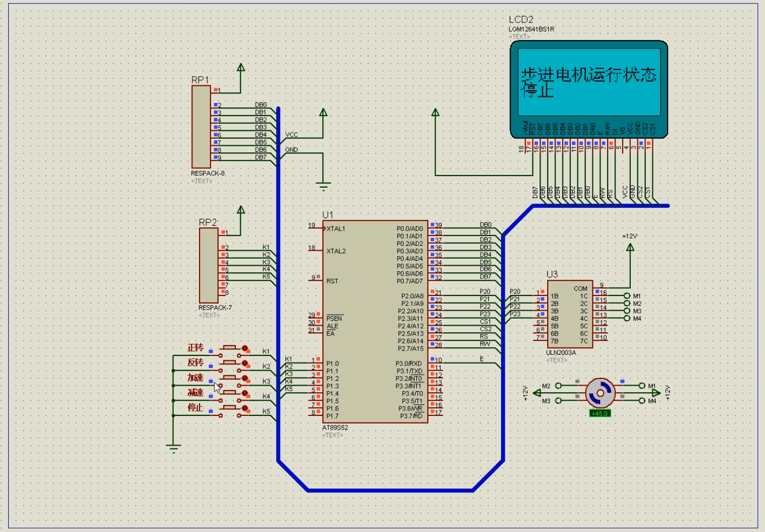Select the U1 AT89S52 microcontroller body
765x532 pixels.
pos(375,322)
